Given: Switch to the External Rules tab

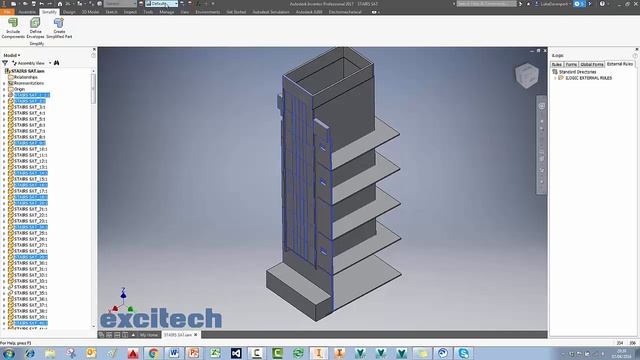Looking at the screenshot, I should [x=619, y=64].
